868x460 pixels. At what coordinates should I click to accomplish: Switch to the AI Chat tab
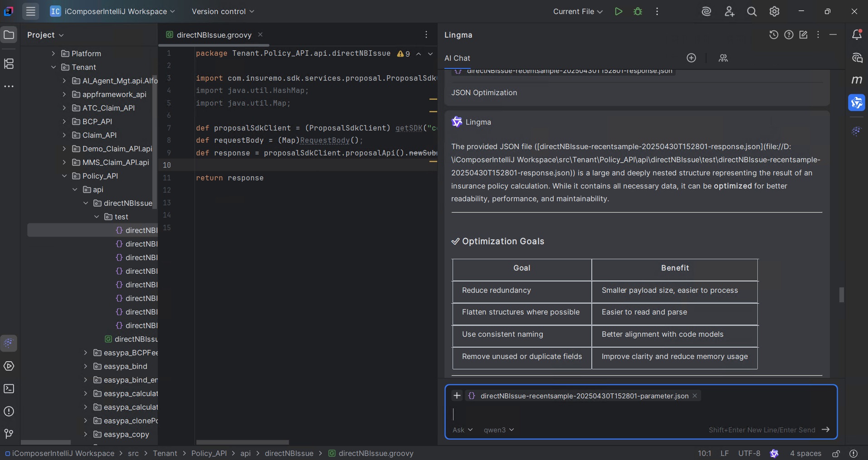click(x=457, y=58)
